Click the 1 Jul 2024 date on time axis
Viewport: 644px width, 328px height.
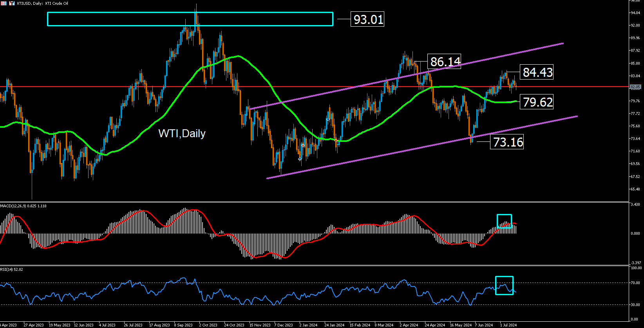(x=508, y=325)
